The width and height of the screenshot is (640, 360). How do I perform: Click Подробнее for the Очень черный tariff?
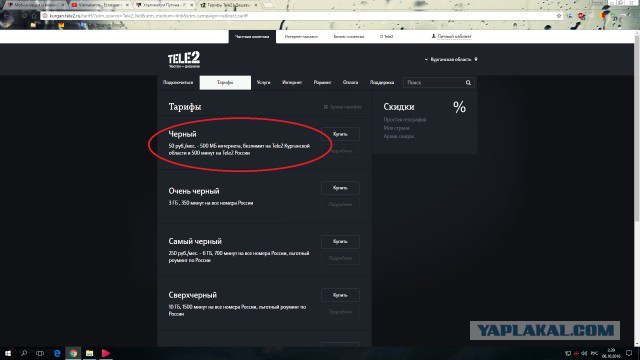point(340,204)
